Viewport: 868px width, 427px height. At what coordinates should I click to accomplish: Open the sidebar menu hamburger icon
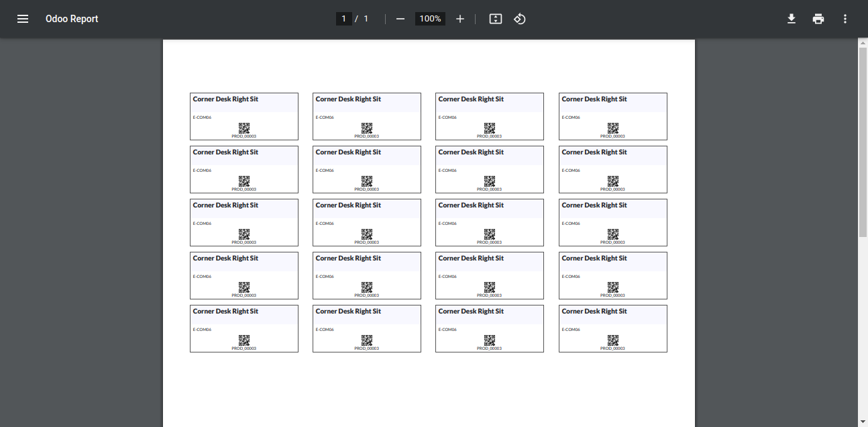coord(23,19)
